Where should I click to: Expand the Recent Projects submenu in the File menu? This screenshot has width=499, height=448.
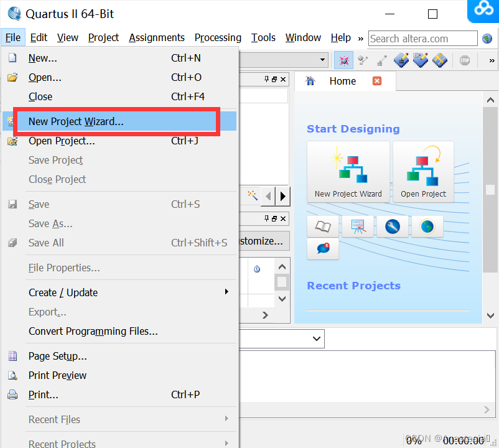tap(119, 443)
